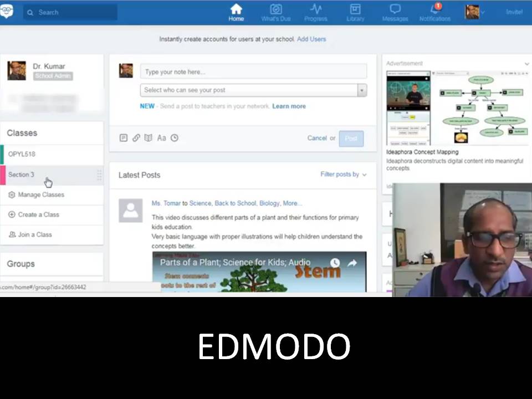Open profile avatar menu in top bar

(474, 12)
